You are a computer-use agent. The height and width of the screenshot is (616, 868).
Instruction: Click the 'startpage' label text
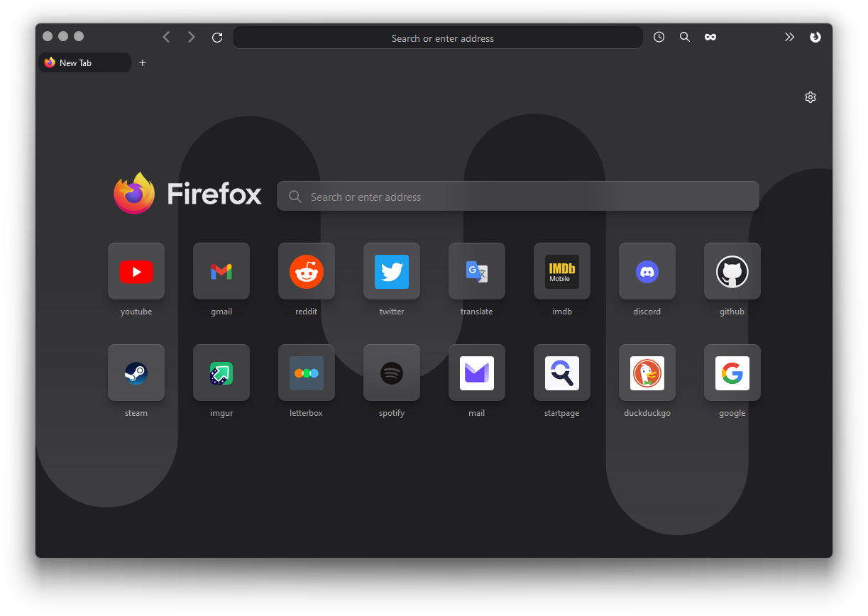pyautogui.click(x=562, y=413)
